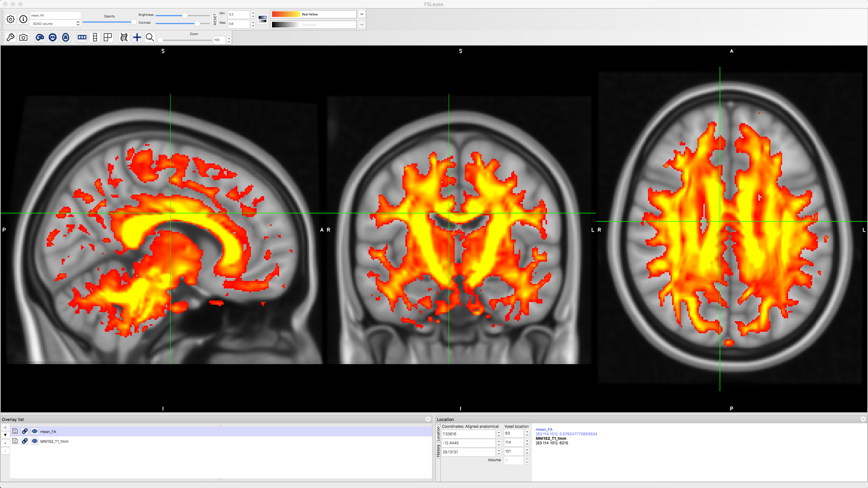The height and width of the screenshot is (488, 868).
Task: Take screenshot with camera icon
Action: point(23,37)
